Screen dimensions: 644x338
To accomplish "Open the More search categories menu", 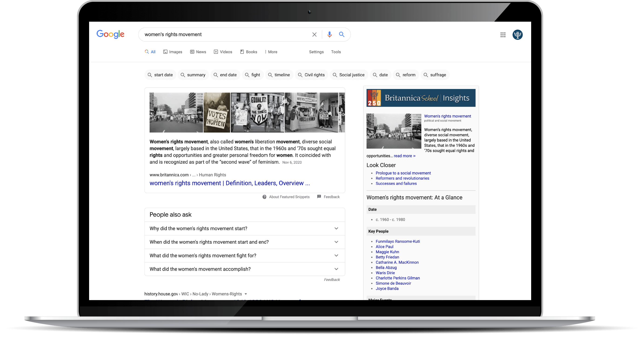I will point(271,52).
